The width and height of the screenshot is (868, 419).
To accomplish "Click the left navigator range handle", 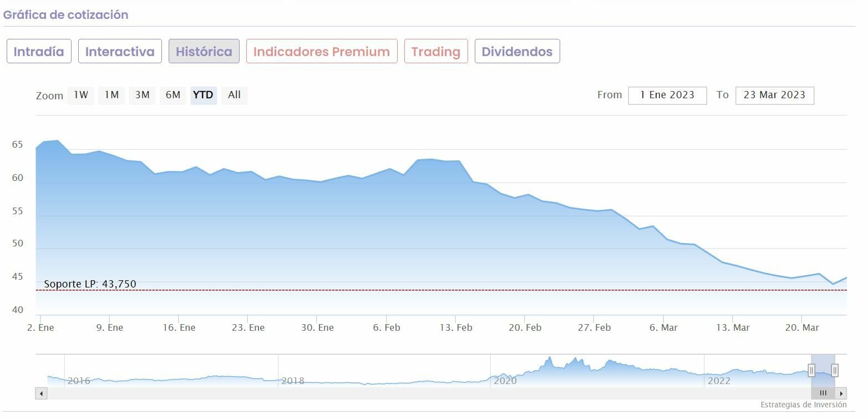I will [811, 370].
